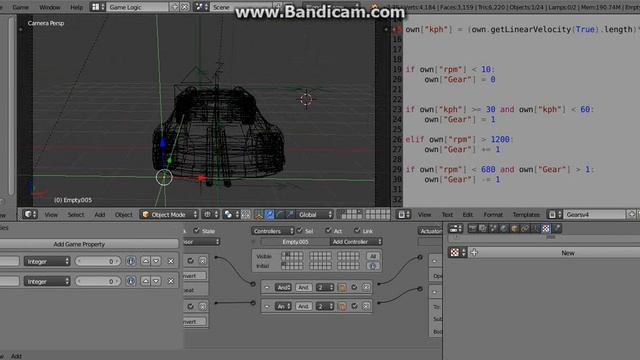Select the rotate manipulator icon

(280, 214)
